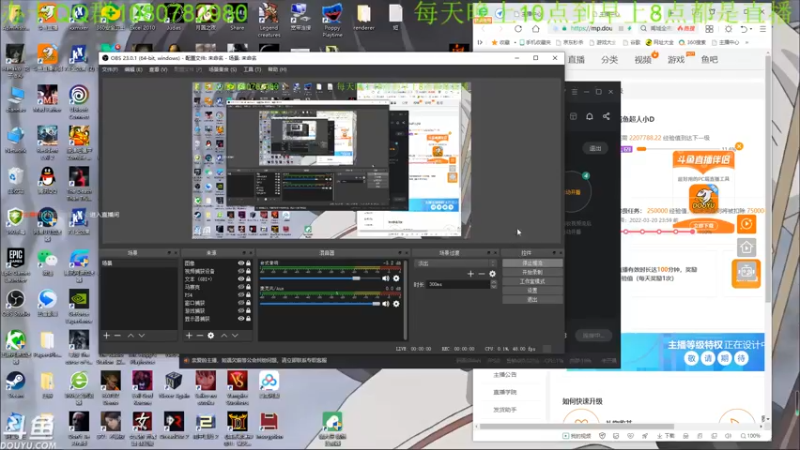Image resolution: width=800 pixels, height=450 pixels.
Task: Open the browser hamburger menu icon
Action: pyautogui.click(x=763, y=29)
